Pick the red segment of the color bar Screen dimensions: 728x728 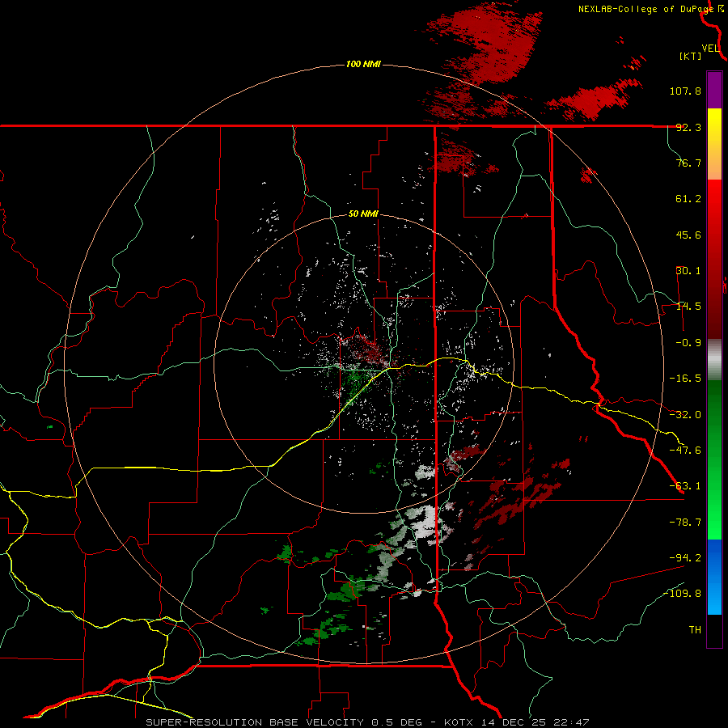click(714, 259)
